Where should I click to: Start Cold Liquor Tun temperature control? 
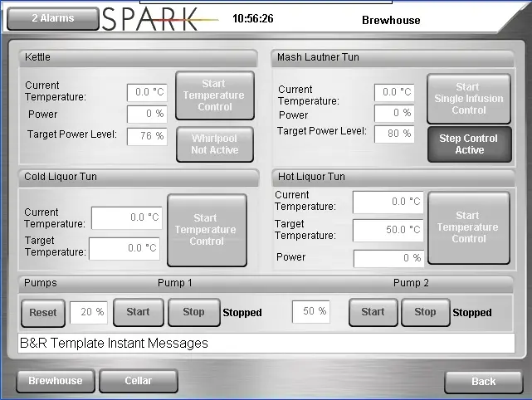[x=206, y=230]
